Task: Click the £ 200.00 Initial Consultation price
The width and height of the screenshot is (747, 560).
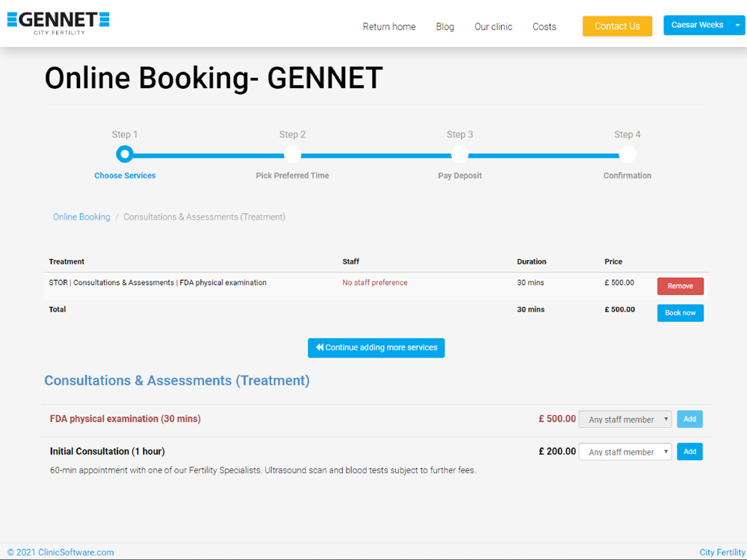Action: [x=557, y=452]
